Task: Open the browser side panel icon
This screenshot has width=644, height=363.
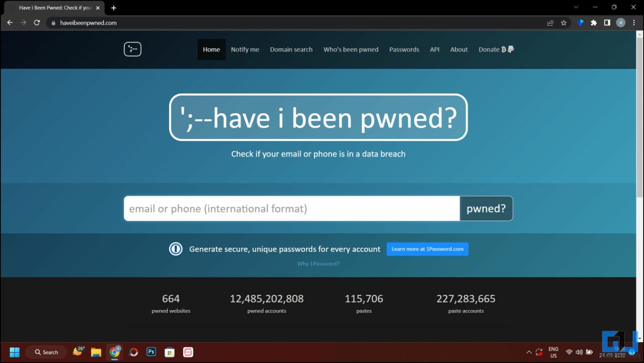Action: 607,23
